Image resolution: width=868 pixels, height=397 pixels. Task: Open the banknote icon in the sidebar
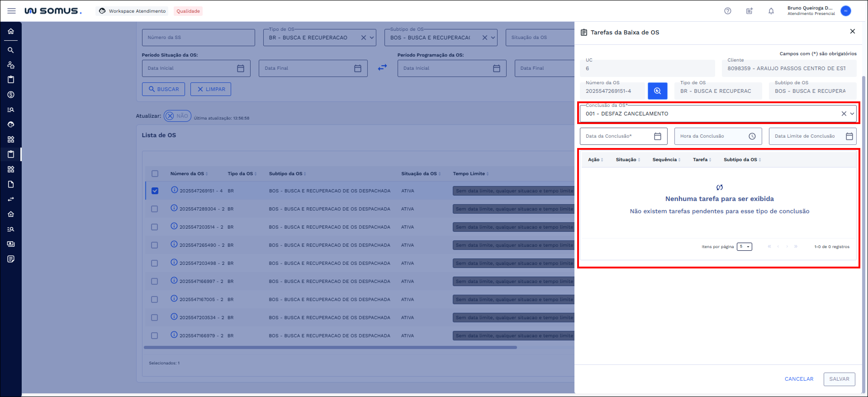tap(11, 244)
